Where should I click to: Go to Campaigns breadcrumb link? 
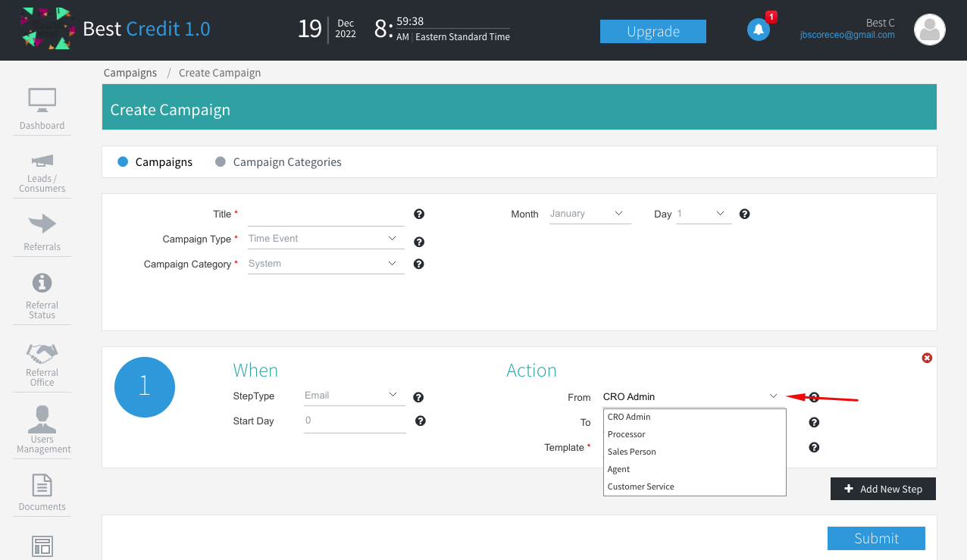(130, 73)
